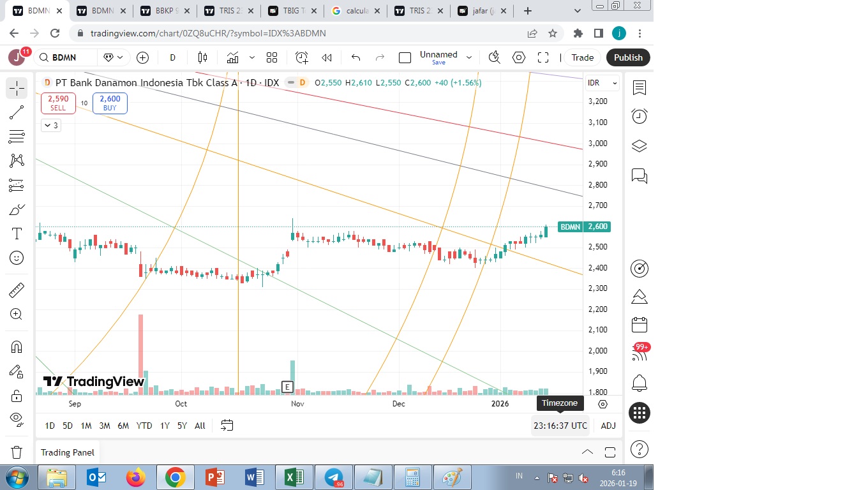Open the object tree layers panel
This screenshot has width=868, height=490.
click(x=640, y=146)
